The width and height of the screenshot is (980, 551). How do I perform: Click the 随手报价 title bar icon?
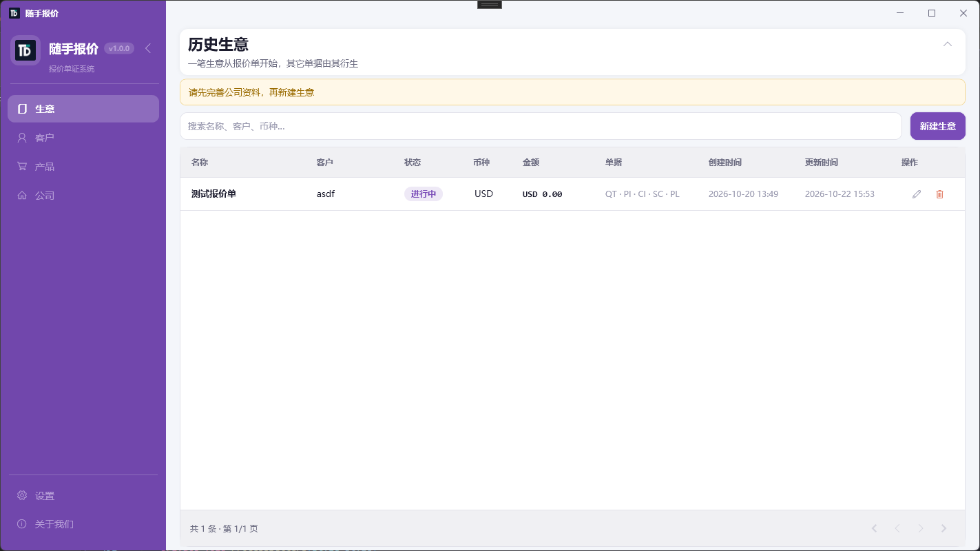tap(14, 13)
